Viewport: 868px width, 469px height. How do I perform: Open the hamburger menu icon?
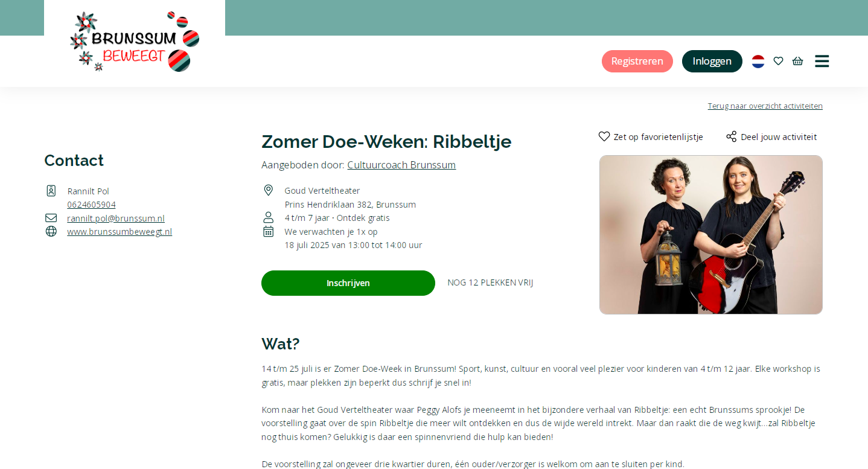click(x=822, y=61)
